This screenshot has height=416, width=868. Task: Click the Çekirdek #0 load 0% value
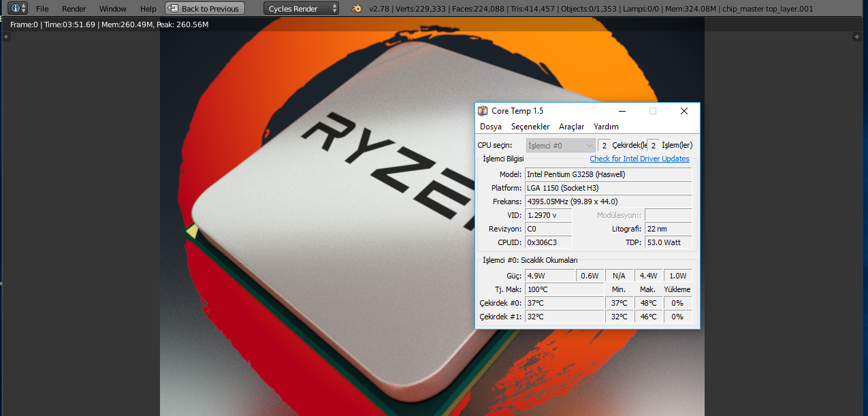coord(677,303)
